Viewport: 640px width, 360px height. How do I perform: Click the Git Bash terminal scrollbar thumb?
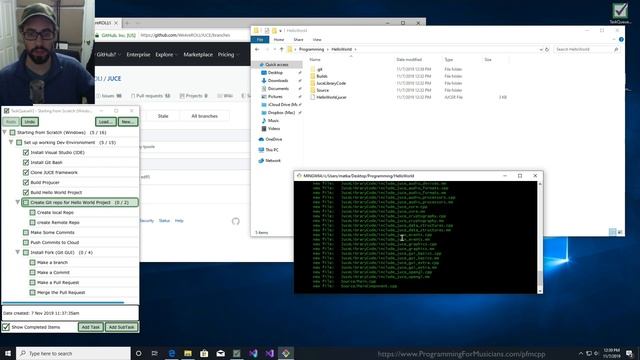[540, 278]
